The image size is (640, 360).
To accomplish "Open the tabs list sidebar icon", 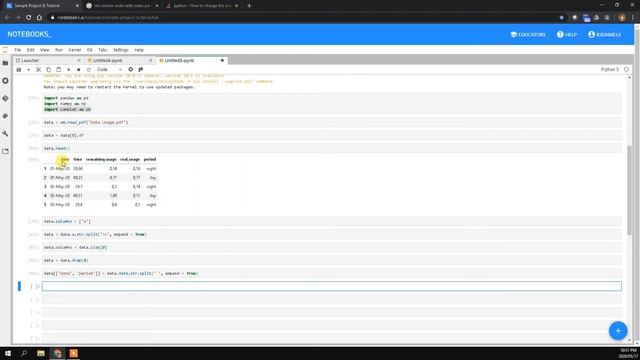I will point(5,151).
